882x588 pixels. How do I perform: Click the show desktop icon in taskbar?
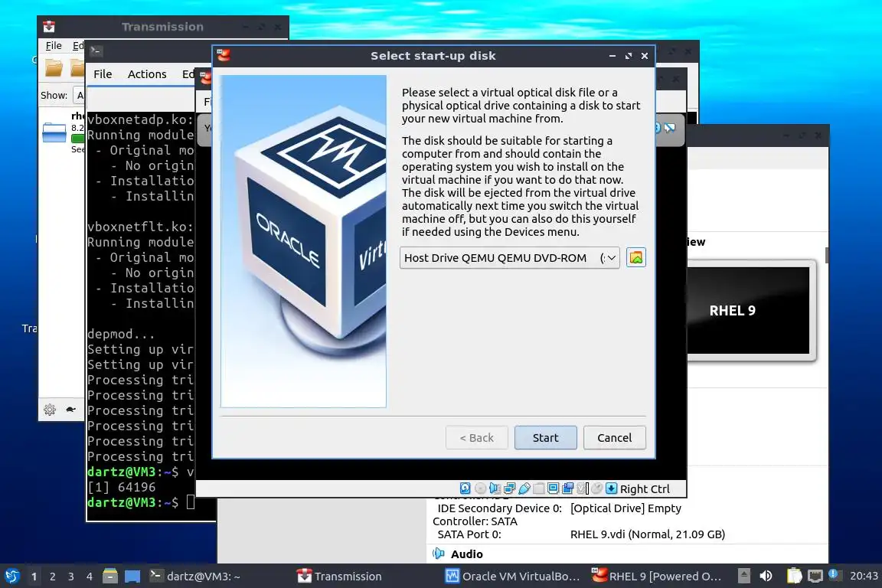pos(132,577)
